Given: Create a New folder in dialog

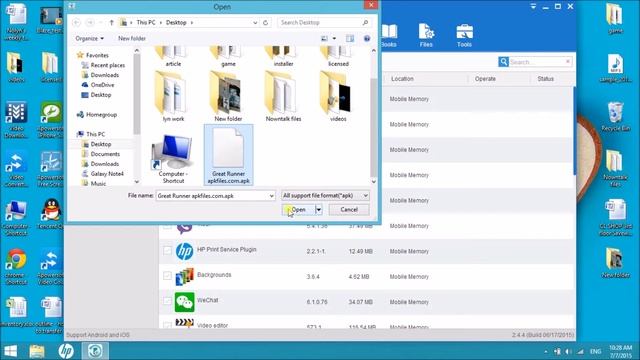Looking at the screenshot, I should (132, 38).
